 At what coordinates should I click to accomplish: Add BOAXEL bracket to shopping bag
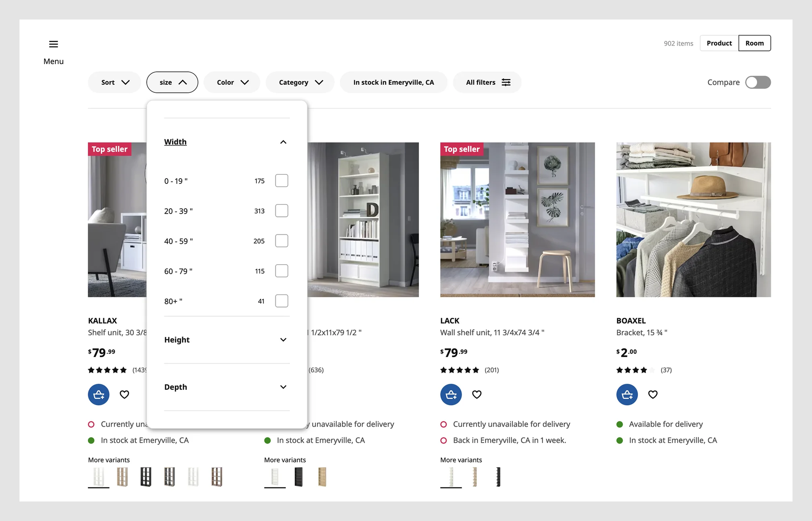[627, 394]
